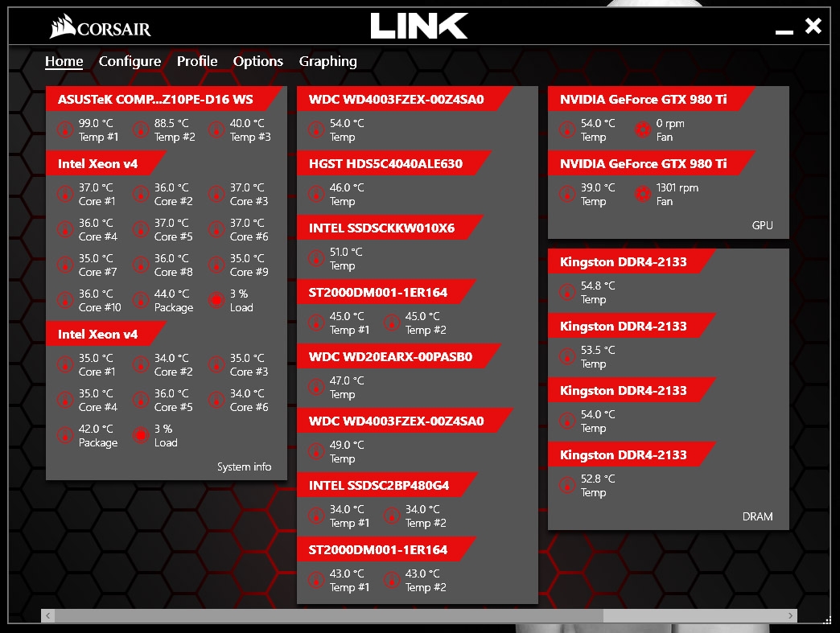Click the 99.0 °C Temp #1 reading

coord(99,130)
